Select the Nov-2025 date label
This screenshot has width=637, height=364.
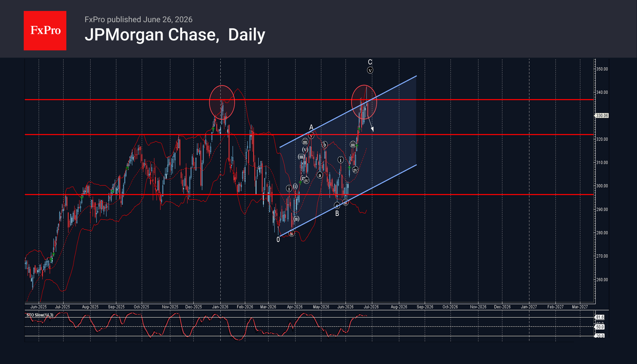[x=170, y=307]
